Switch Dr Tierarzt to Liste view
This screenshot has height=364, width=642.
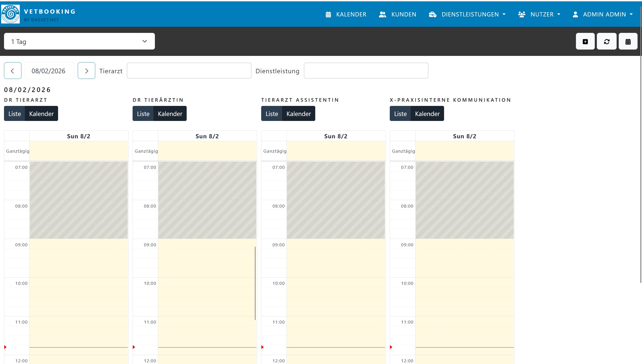(x=15, y=114)
